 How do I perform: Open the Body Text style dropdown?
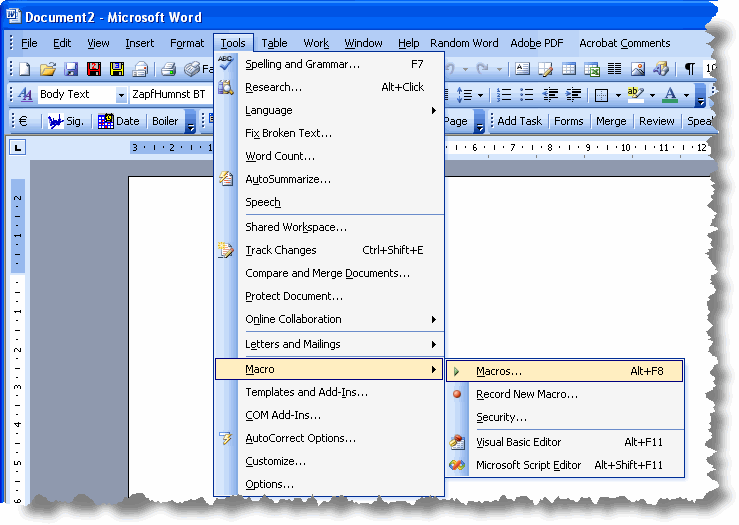pos(121,95)
